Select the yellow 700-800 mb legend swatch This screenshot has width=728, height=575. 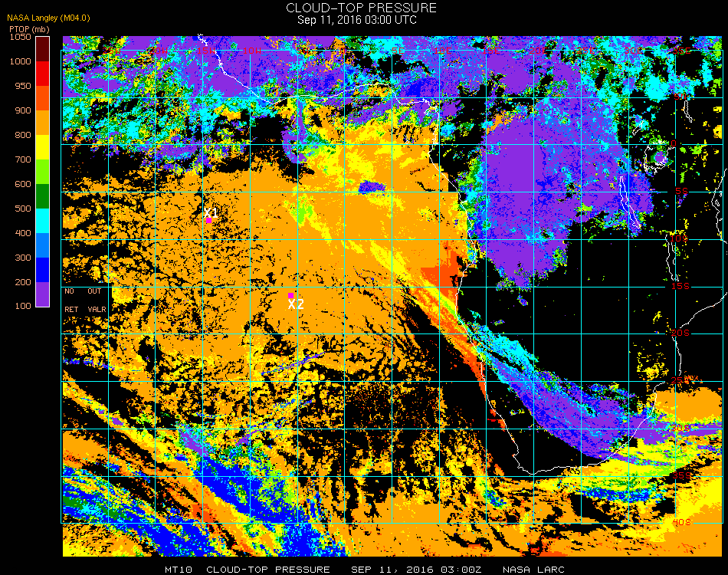[x=42, y=146]
